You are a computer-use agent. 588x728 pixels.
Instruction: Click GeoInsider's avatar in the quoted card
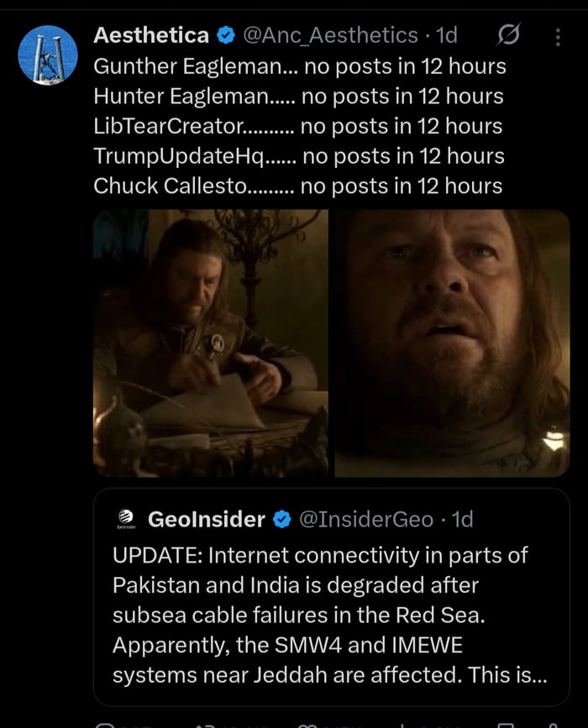128,519
